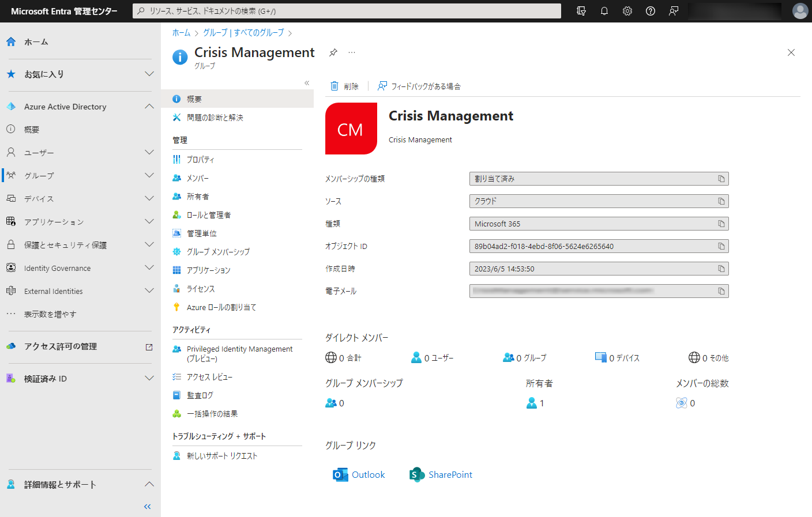
Task: Click the 削除 delete button
Action: click(x=344, y=86)
